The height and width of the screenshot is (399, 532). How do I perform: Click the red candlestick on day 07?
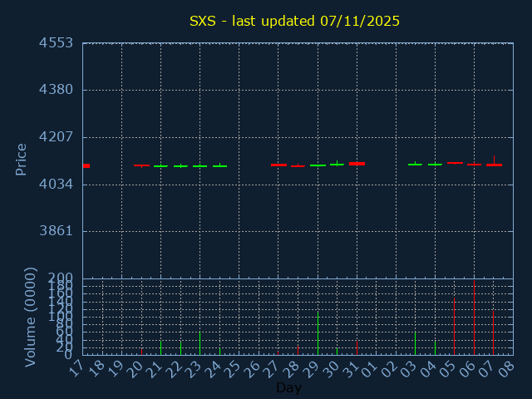click(494, 164)
